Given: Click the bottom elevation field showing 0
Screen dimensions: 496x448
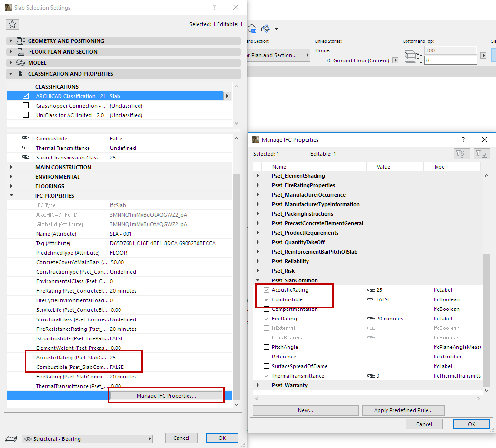Looking at the screenshot, I should tap(450, 60).
